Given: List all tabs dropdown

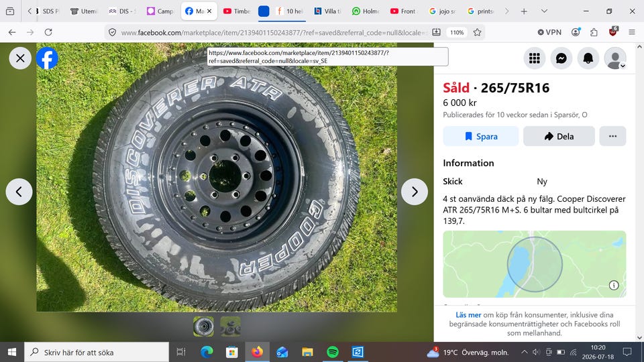Looking at the screenshot, I should (544, 11).
